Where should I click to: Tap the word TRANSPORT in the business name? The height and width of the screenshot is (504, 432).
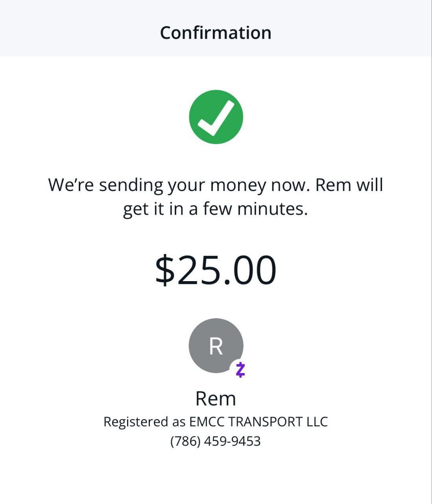(x=266, y=422)
